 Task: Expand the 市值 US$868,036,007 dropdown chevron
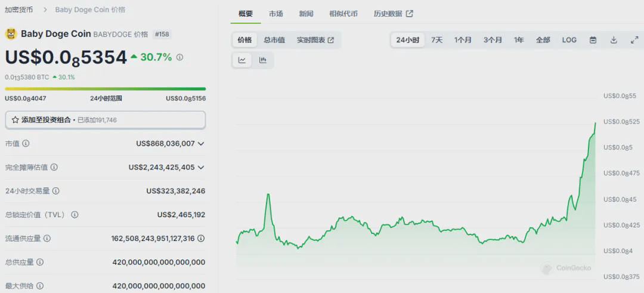pos(201,143)
